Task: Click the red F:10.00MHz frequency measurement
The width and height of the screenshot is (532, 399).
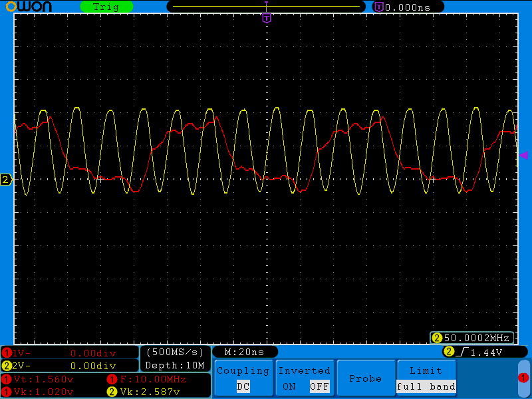Action: click(x=146, y=379)
